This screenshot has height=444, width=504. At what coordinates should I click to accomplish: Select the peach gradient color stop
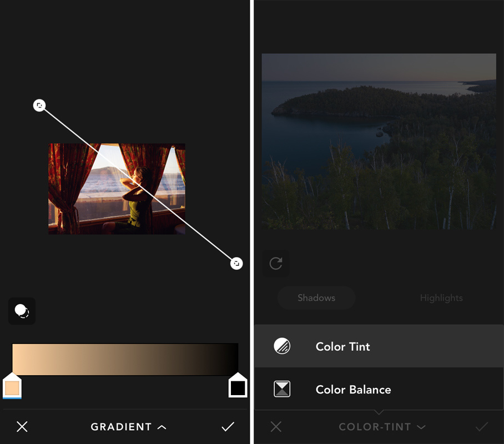coord(12,386)
